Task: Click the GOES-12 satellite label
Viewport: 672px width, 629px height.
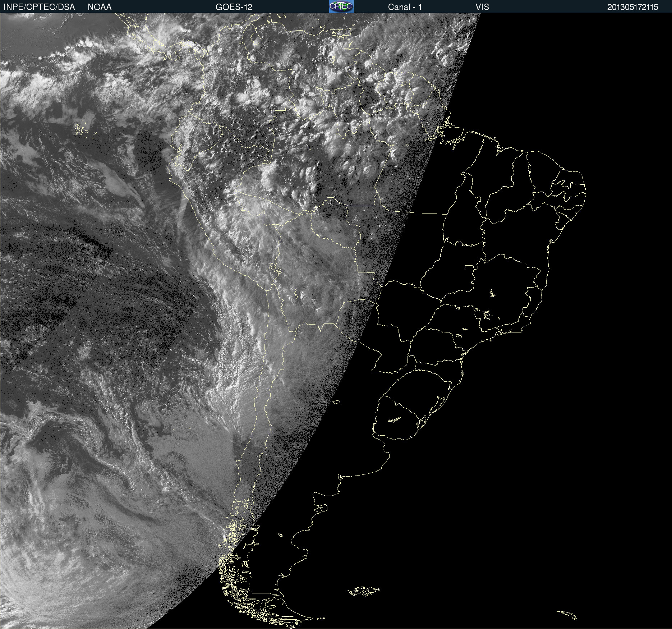Action: (234, 7)
